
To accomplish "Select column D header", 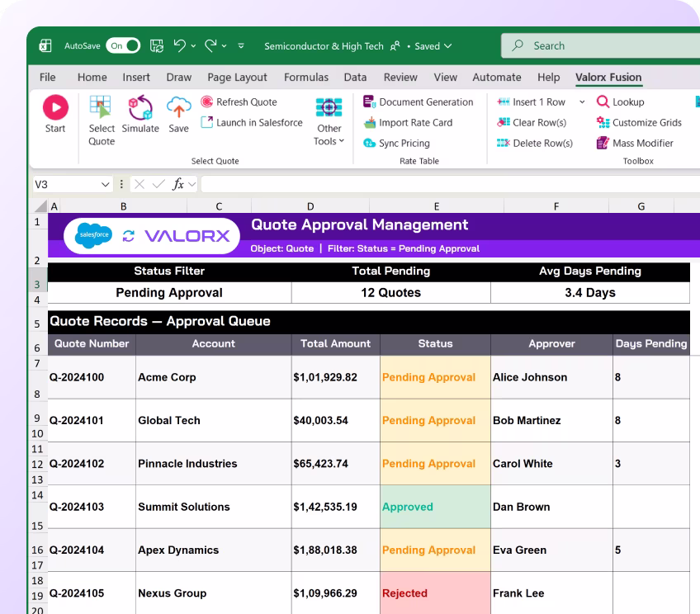I will tap(310, 206).
